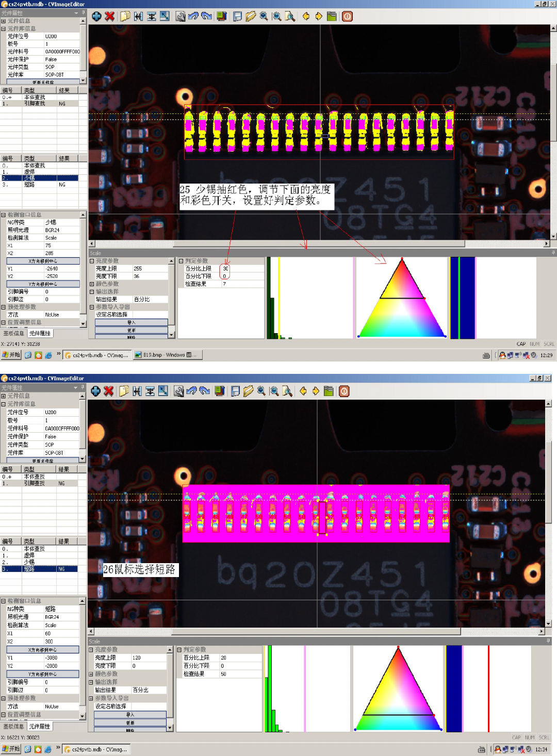Click the zoom-in magnifier icon in upper window
Screen dimensions: 557x756
[x=264, y=17]
